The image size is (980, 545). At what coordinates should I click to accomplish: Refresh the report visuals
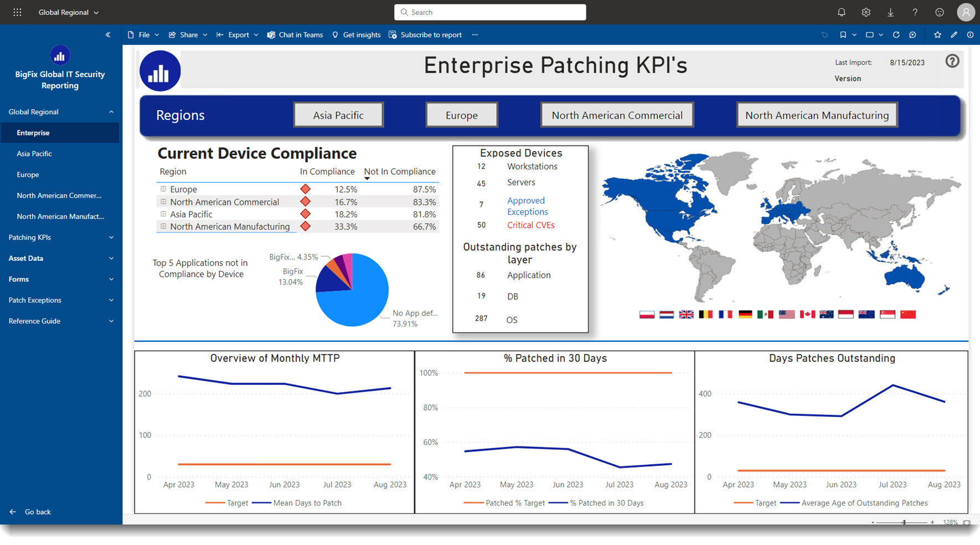click(896, 35)
